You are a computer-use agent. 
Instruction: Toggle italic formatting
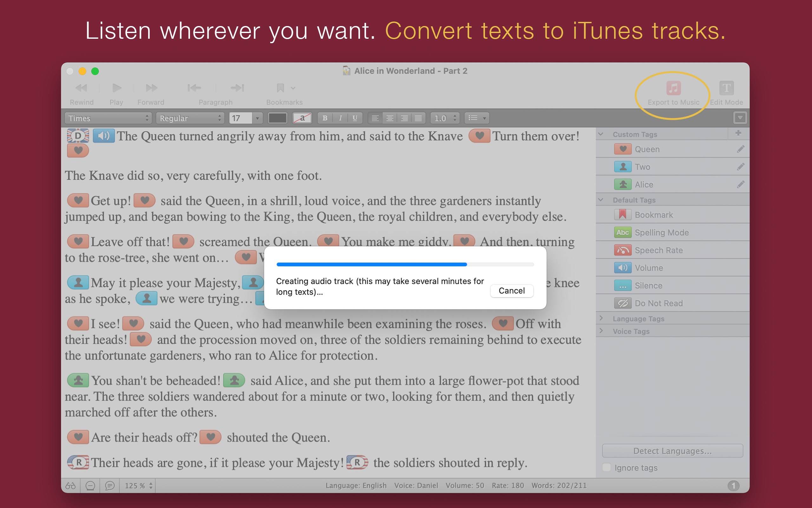pos(340,118)
